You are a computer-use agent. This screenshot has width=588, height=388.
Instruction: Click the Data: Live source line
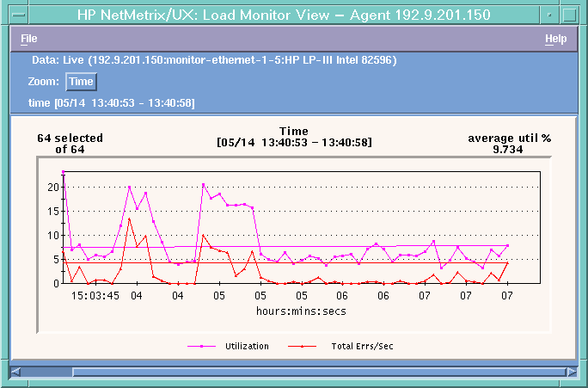(214, 60)
